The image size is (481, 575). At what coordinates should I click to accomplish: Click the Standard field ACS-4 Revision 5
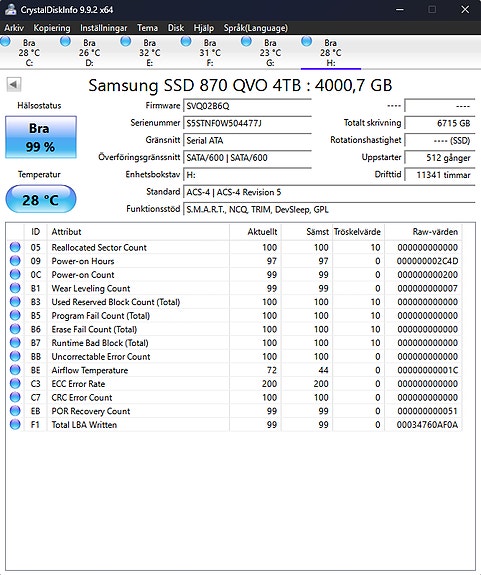(x=329, y=192)
